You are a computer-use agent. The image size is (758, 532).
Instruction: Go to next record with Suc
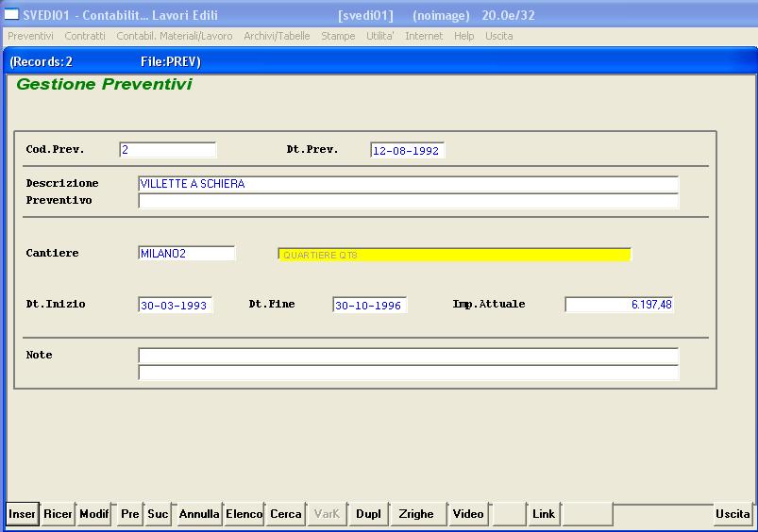[159, 514]
